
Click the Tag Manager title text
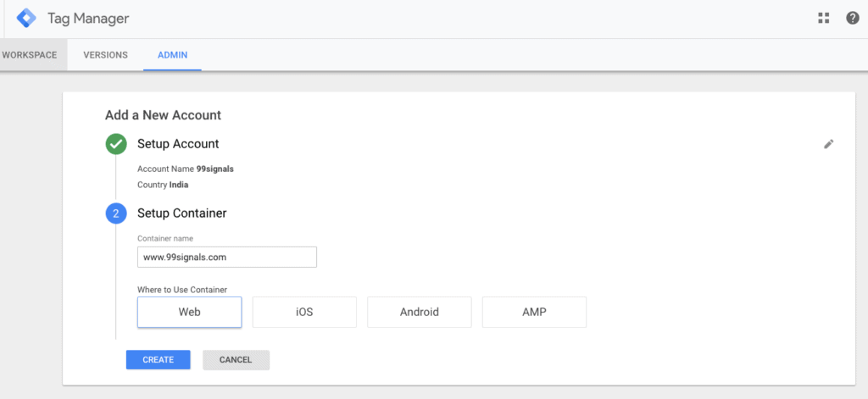click(x=88, y=18)
